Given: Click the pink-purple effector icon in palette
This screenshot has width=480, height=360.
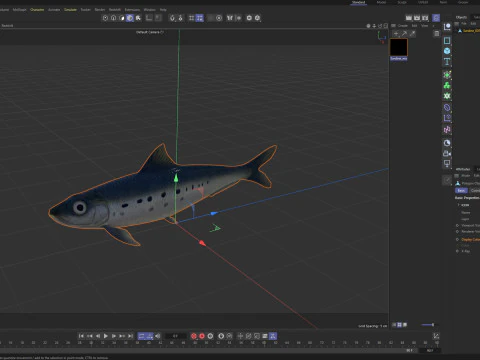Looking at the screenshot, I should 447,130.
